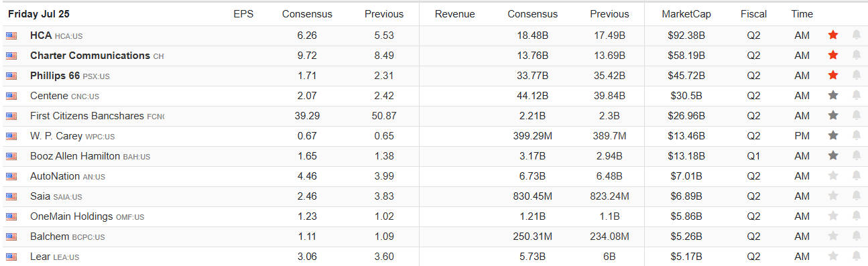Click the US flag beside Booz Allen Hamilton
This screenshot has height=266, width=868.
[x=11, y=156]
